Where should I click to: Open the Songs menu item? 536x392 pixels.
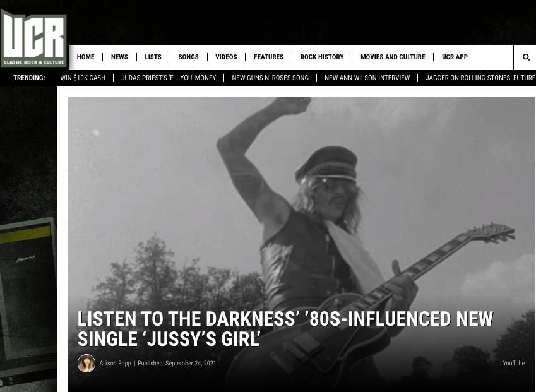point(188,57)
